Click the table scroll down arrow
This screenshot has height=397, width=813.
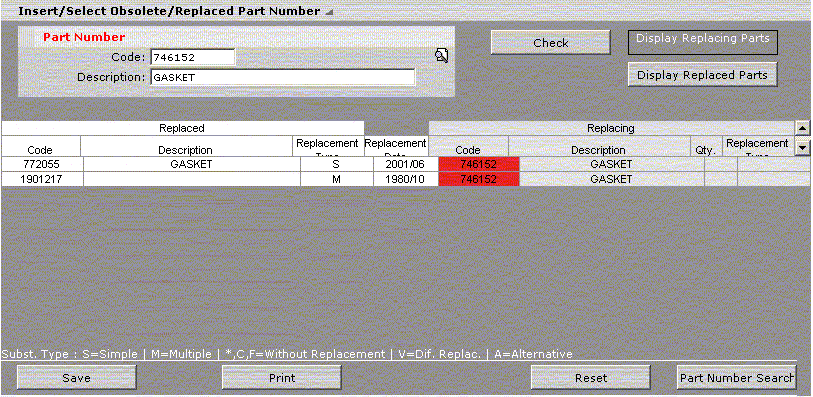[802, 148]
